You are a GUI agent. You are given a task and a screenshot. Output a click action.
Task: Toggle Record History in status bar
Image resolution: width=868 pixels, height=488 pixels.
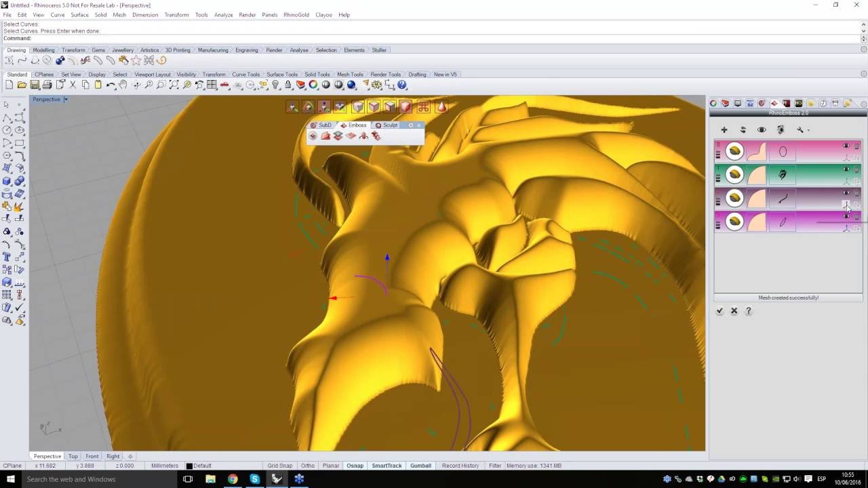point(460,466)
